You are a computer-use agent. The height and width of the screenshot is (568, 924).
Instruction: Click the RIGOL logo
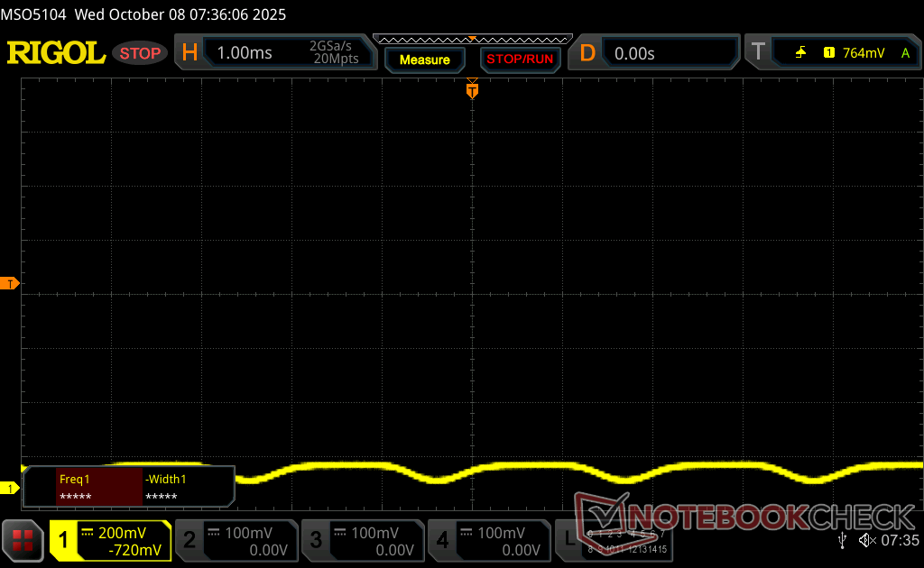point(56,53)
